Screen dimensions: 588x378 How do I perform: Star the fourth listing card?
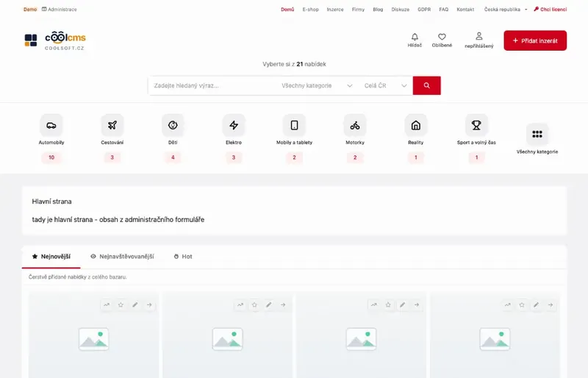click(x=522, y=304)
